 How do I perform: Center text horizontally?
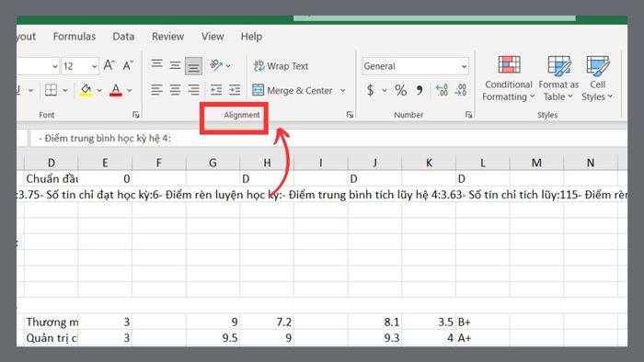(x=175, y=90)
